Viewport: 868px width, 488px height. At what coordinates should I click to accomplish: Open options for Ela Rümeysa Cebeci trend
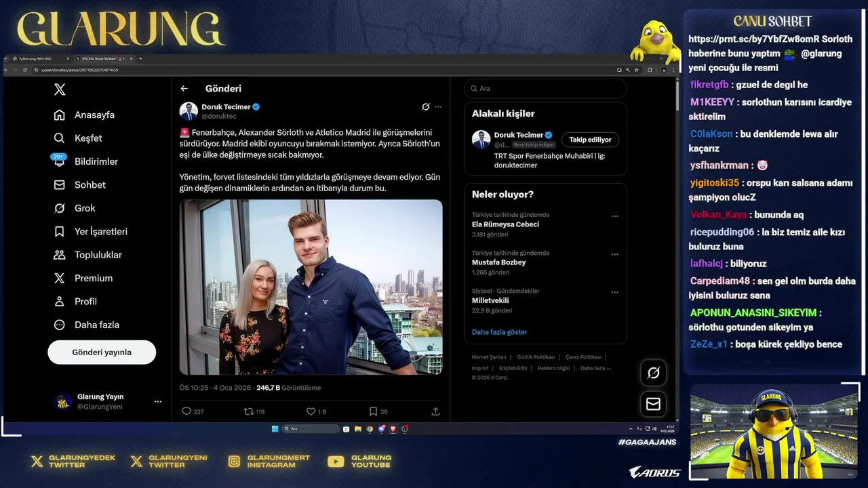click(614, 216)
